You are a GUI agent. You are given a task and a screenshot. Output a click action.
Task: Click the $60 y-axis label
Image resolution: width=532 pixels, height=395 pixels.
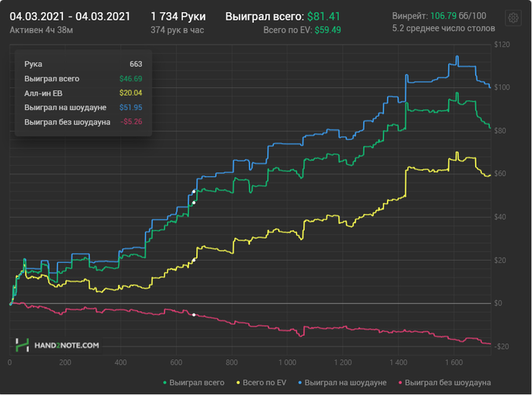(500, 174)
